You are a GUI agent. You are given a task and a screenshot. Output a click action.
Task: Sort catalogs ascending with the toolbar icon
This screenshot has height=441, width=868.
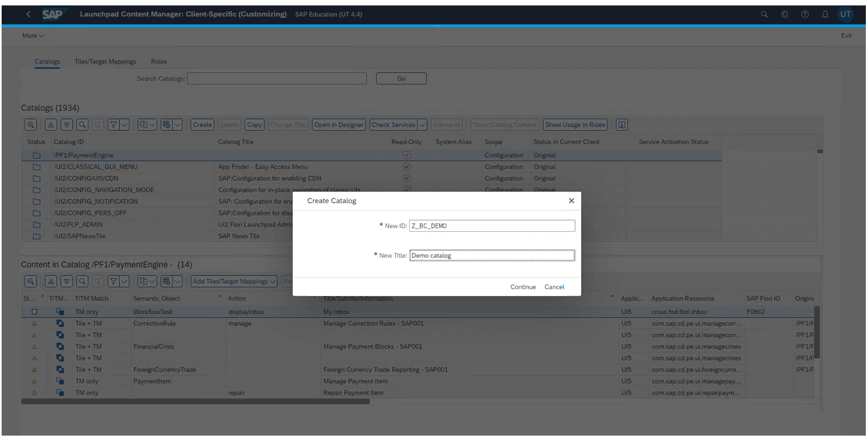pyautogui.click(x=50, y=125)
